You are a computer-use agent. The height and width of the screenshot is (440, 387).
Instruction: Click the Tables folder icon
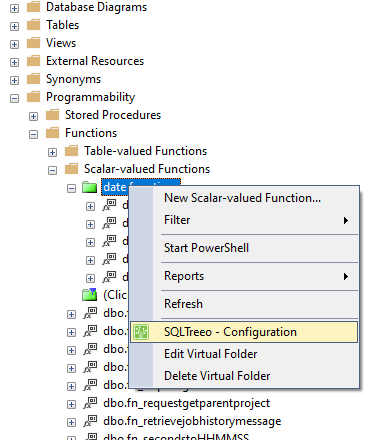pyautogui.click(x=33, y=24)
